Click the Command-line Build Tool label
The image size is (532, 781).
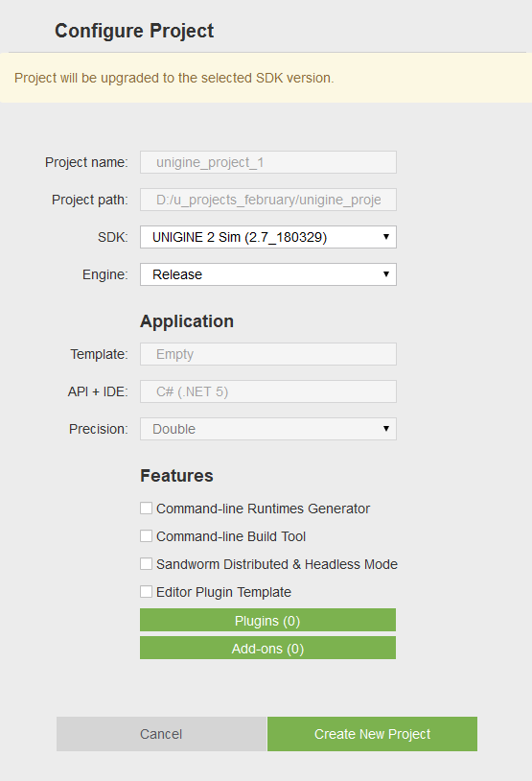point(231,536)
